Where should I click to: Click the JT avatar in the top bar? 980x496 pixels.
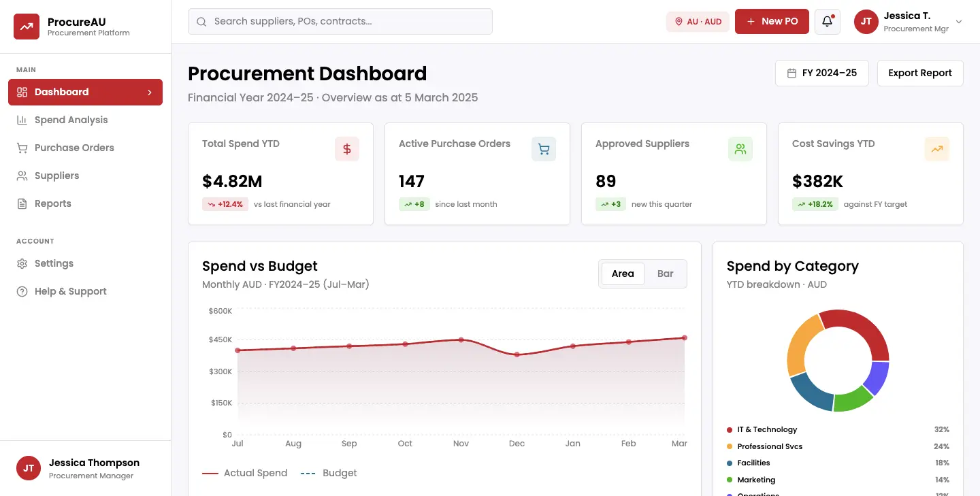point(866,22)
